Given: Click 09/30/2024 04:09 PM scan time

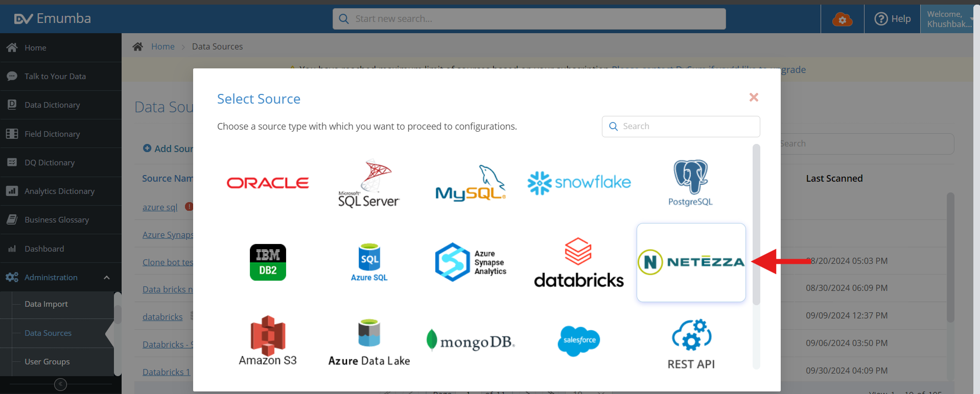Looking at the screenshot, I should coord(847,371).
